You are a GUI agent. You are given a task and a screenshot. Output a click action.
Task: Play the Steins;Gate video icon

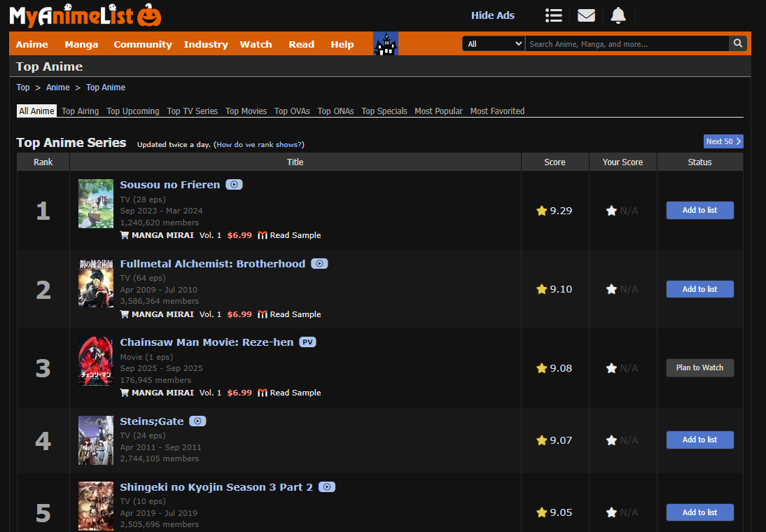click(x=197, y=421)
